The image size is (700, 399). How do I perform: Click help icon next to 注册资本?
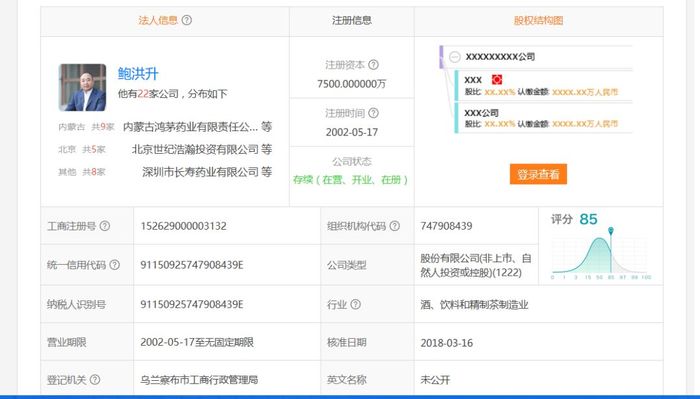point(374,65)
